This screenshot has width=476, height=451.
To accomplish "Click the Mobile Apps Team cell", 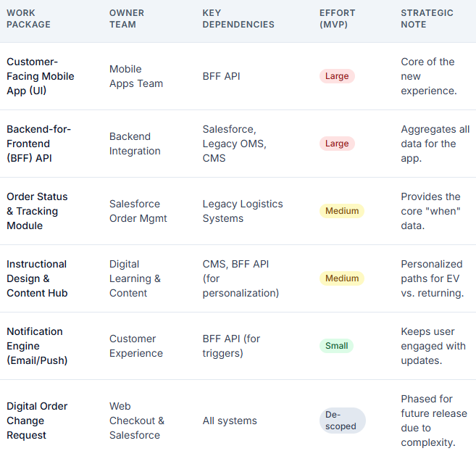I will tap(136, 76).
